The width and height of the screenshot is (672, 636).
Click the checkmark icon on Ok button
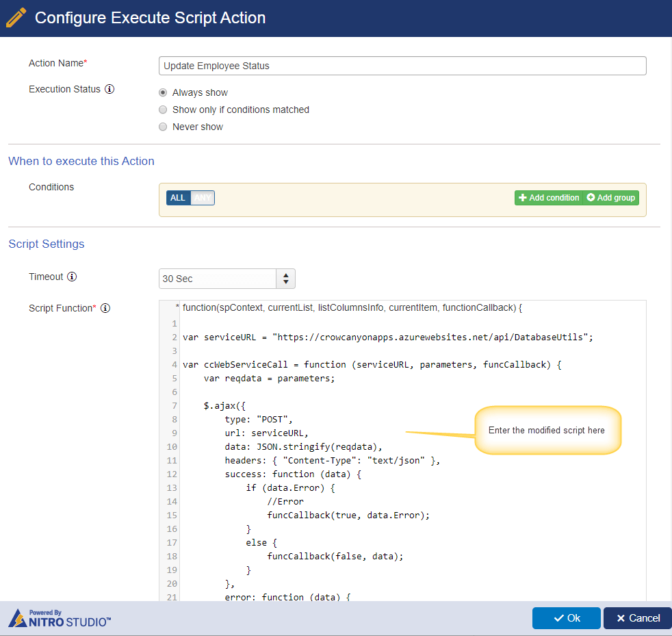(x=558, y=618)
